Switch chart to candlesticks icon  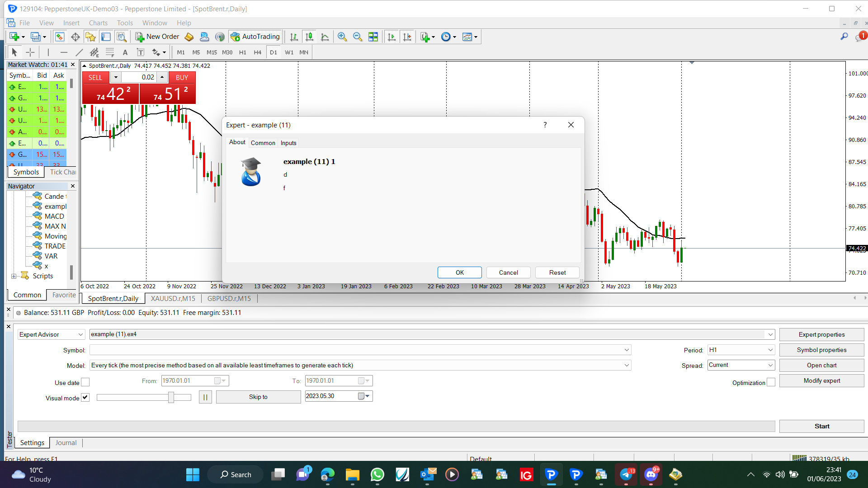point(309,37)
